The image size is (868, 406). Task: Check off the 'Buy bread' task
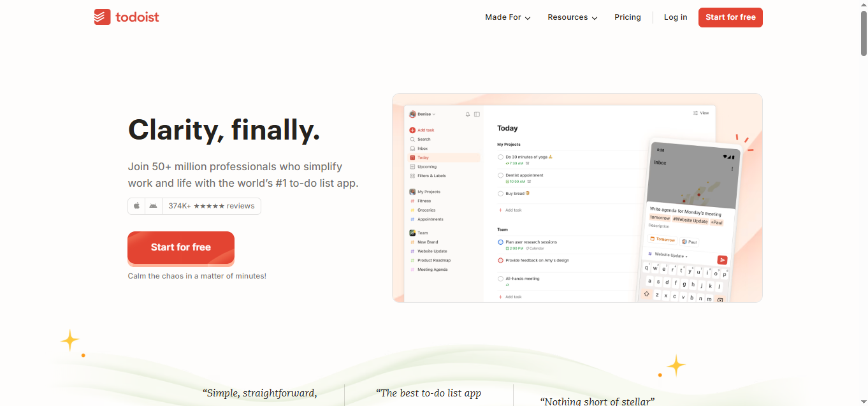tap(501, 193)
